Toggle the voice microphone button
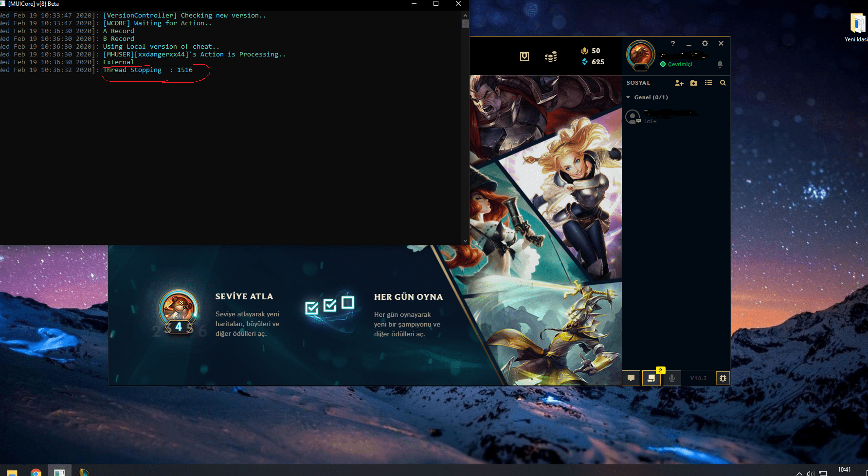This screenshot has height=476, width=868. (672, 378)
